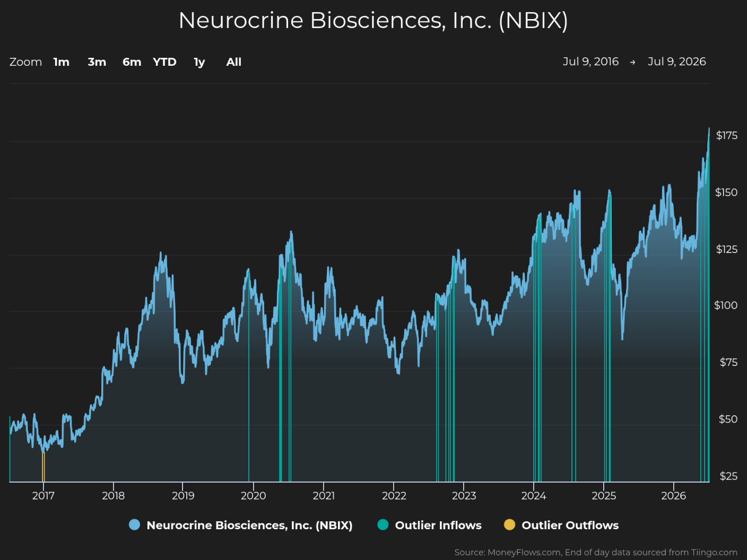The height and width of the screenshot is (560, 747).
Task: Edit the Jul 9, 2026 end date
Action: (677, 62)
